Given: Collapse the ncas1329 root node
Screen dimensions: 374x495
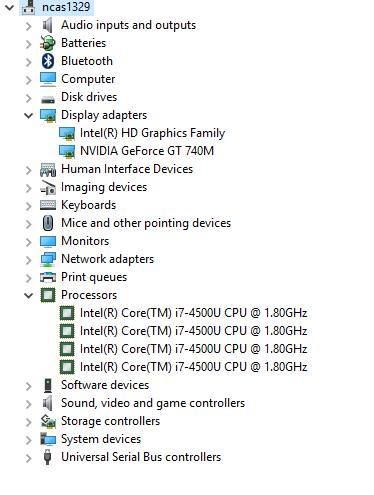Looking at the screenshot, I should click(9, 7).
